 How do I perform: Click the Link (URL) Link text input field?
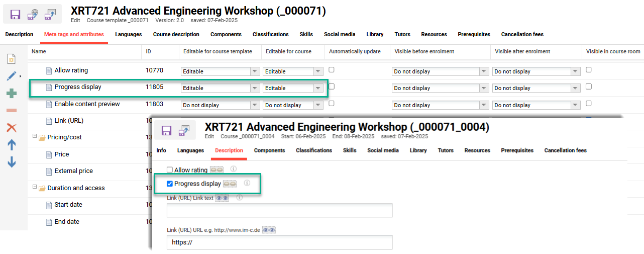pyautogui.click(x=279, y=211)
